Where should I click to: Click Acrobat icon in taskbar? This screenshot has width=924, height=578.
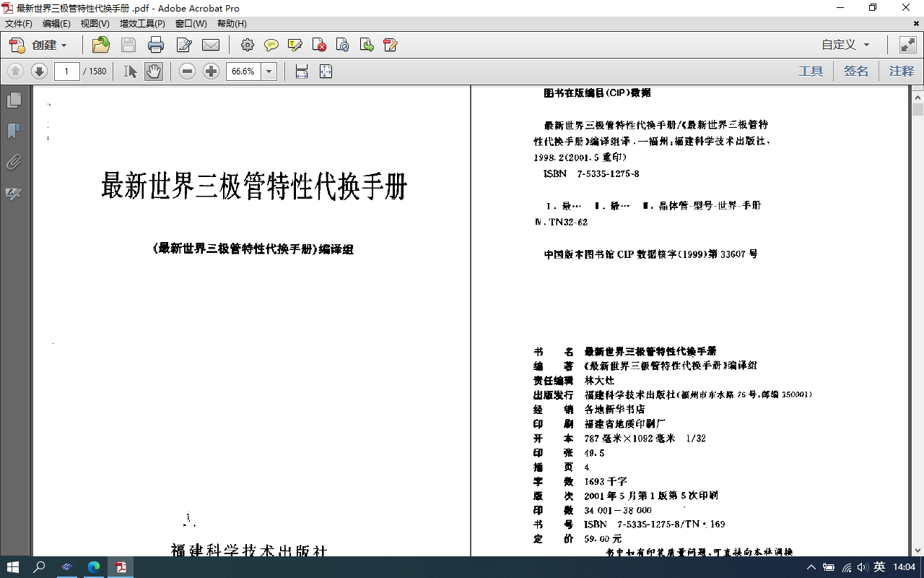[121, 567]
